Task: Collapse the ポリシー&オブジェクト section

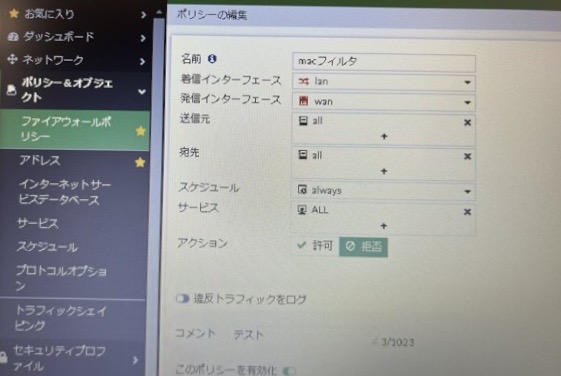Action: [76, 90]
